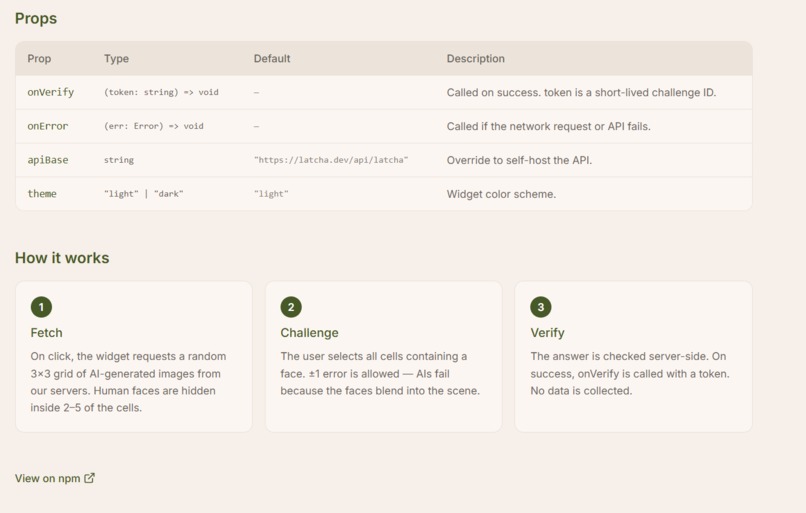806x513 pixels.
Task: Click the 'Widget color scheme.' description
Action: coord(501,194)
